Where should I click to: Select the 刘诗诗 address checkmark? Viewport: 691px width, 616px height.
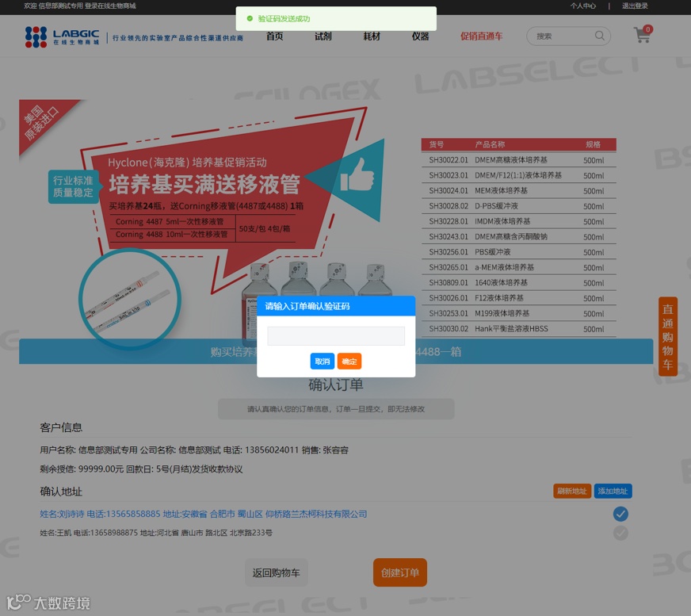pos(620,514)
